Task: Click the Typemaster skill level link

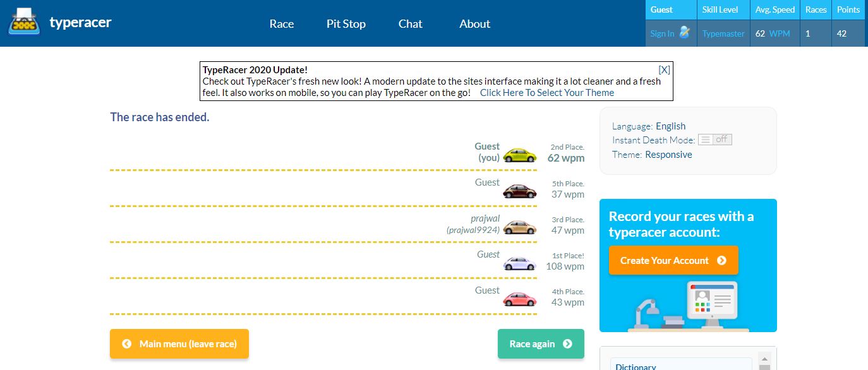Action: pos(723,33)
